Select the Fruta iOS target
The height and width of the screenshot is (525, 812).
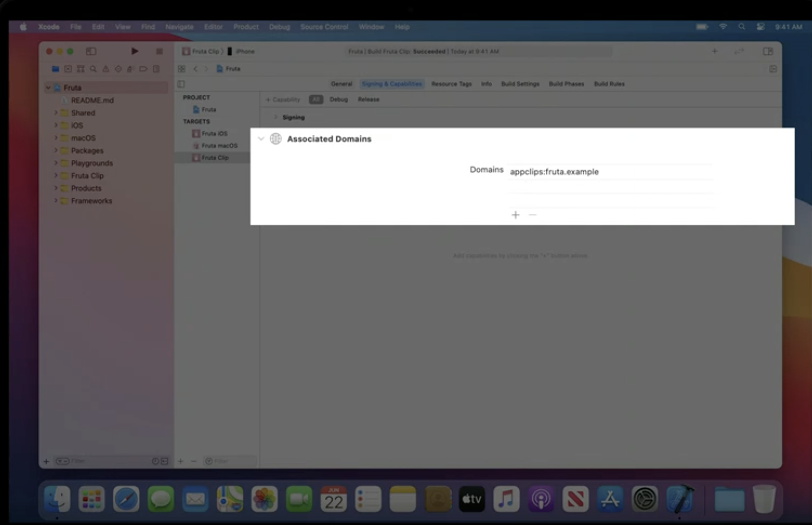(x=214, y=134)
